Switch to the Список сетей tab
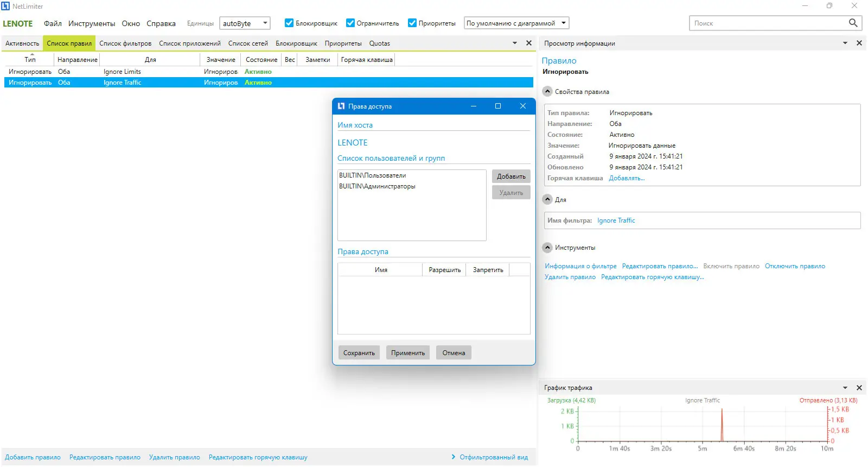 (248, 43)
